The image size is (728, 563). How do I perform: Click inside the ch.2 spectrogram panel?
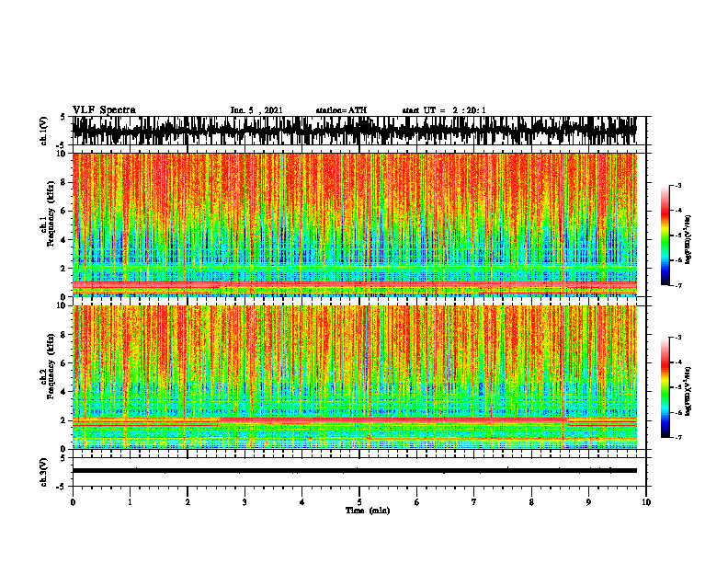pyautogui.click(x=354, y=377)
